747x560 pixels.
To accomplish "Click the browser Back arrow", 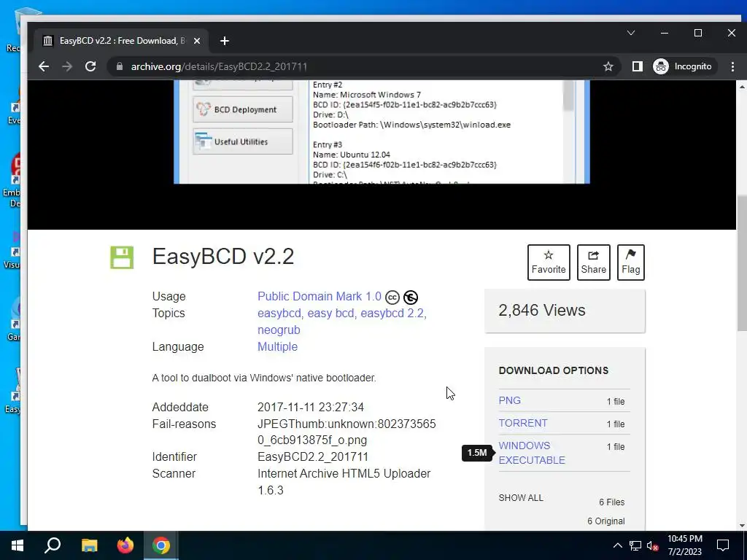I will coord(44,66).
